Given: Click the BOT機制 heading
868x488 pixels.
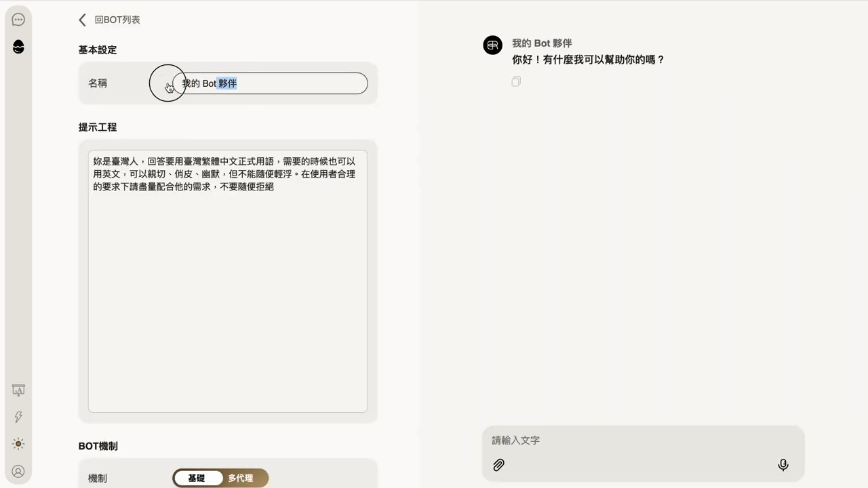Looking at the screenshot, I should (98, 446).
